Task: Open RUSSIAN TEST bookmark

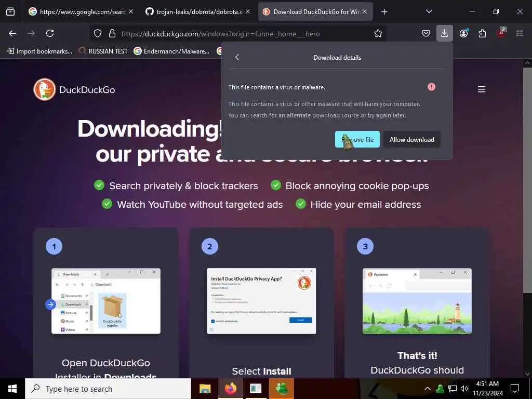Action: (x=103, y=51)
